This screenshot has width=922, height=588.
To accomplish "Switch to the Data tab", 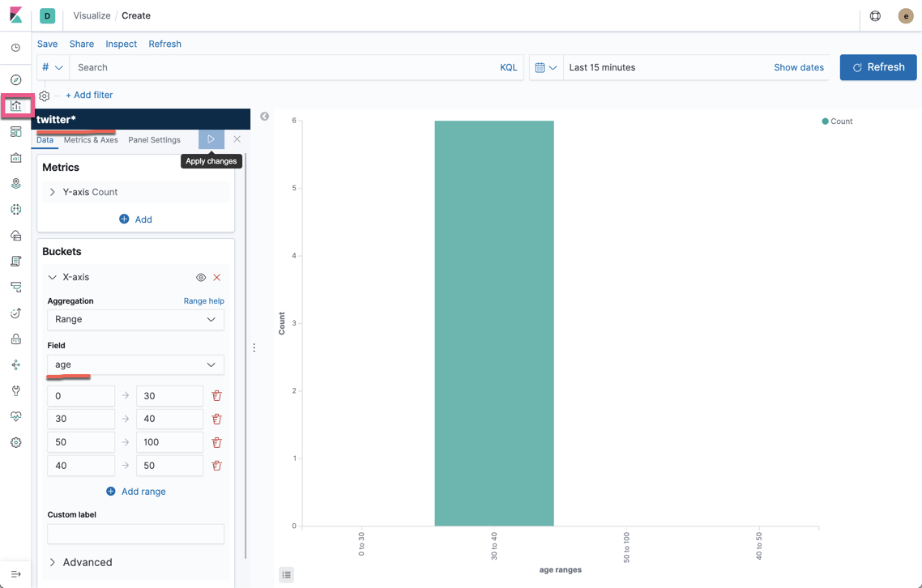I will point(45,140).
